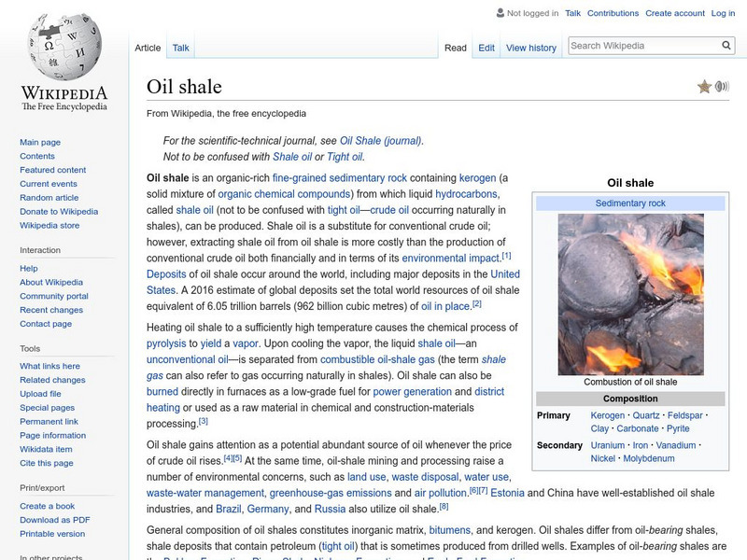Viewport: 747px width, 560px height.
Task: Open the combustion of oil shale image
Action: coord(631,294)
